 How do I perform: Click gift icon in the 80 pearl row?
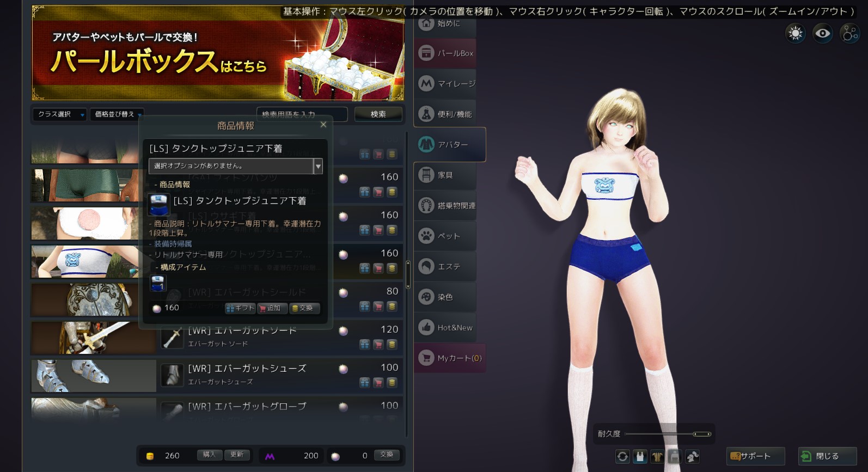click(x=365, y=307)
